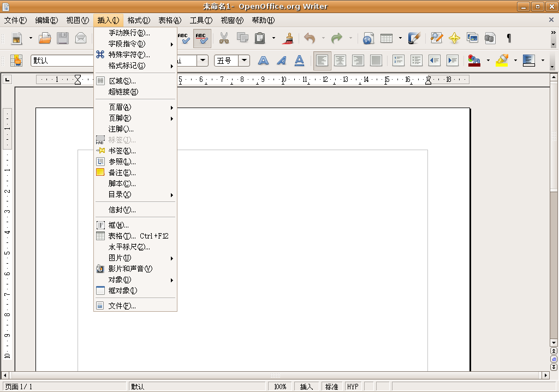Open the font name dropdown arrow
559x392 pixels.
pos(203,60)
